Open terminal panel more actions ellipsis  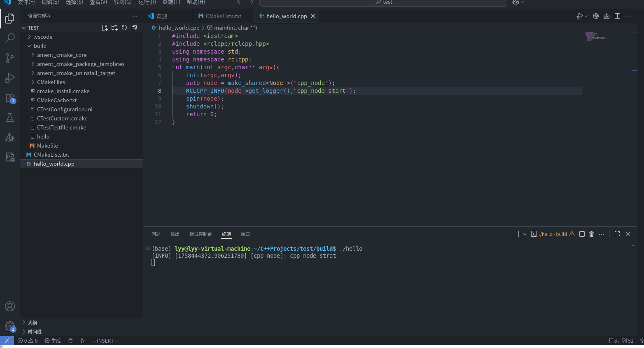click(x=602, y=234)
